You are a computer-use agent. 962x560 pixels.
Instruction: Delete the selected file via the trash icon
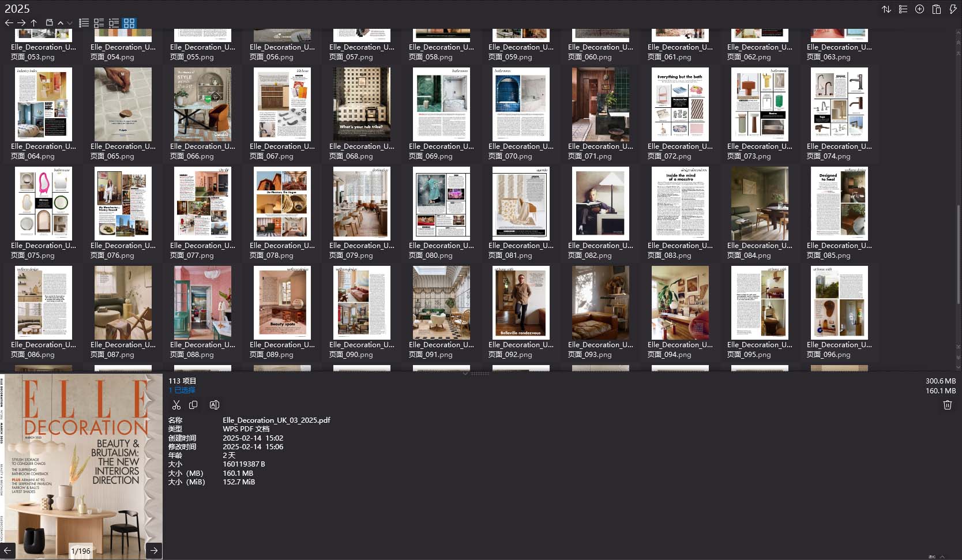947,405
